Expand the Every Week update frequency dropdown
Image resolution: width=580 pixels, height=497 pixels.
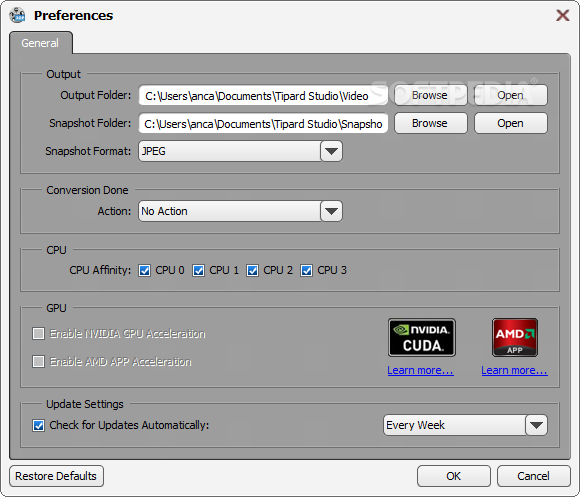(536, 425)
